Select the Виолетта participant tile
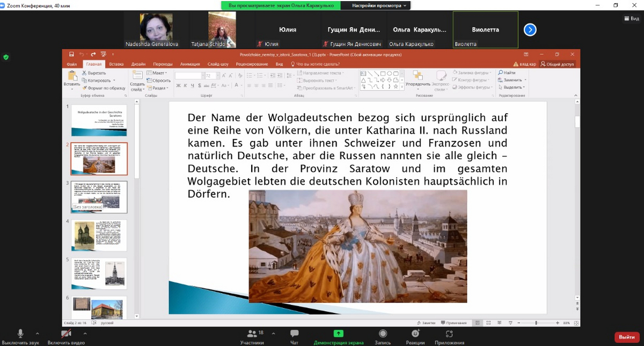This screenshot has width=644, height=346. pyautogui.click(x=485, y=30)
